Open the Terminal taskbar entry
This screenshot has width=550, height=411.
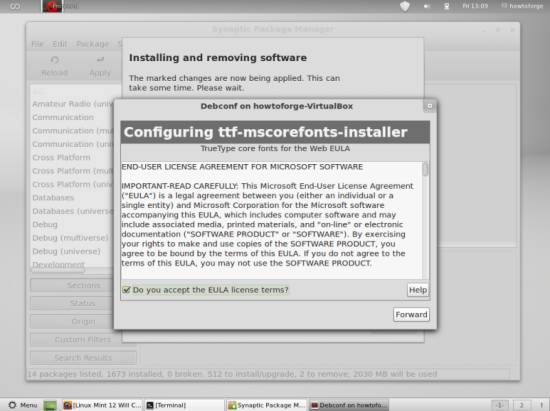coord(166,405)
